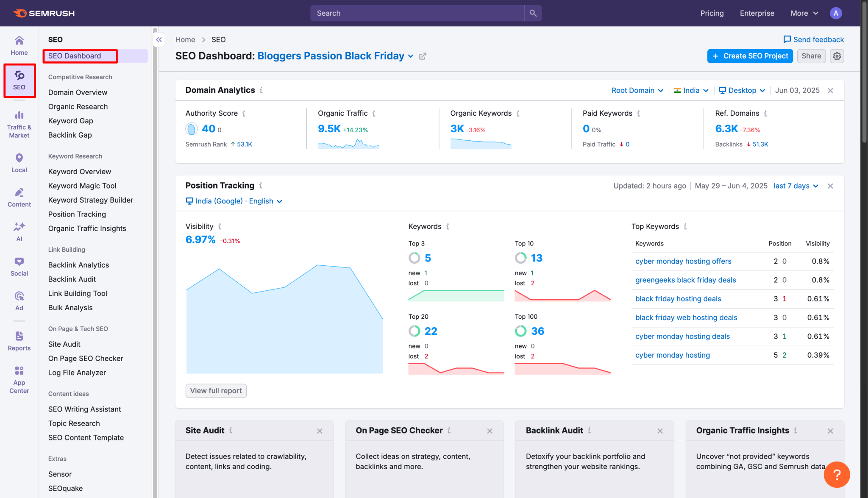The height and width of the screenshot is (498, 868).
Task: Click into the top Search field
Action: point(417,13)
